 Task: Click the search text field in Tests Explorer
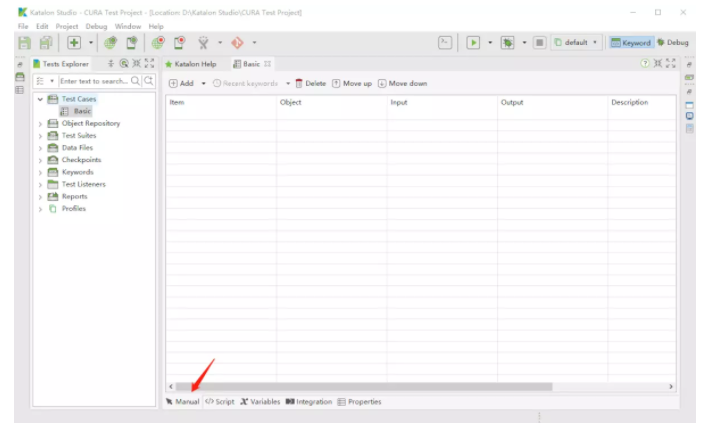94,81
